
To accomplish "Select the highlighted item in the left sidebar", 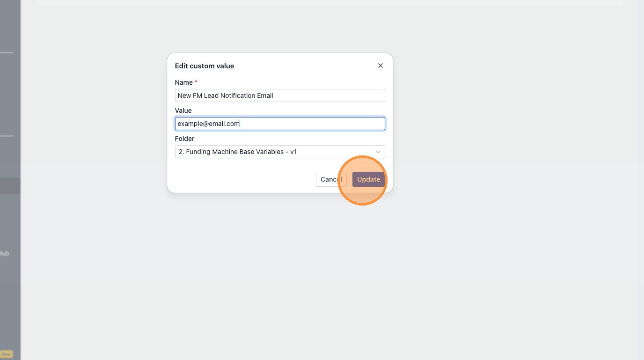I will [10, 186].
